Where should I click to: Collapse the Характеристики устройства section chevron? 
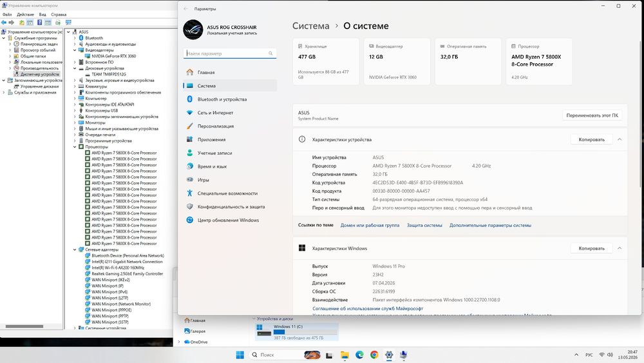click(x=620, y=139)
